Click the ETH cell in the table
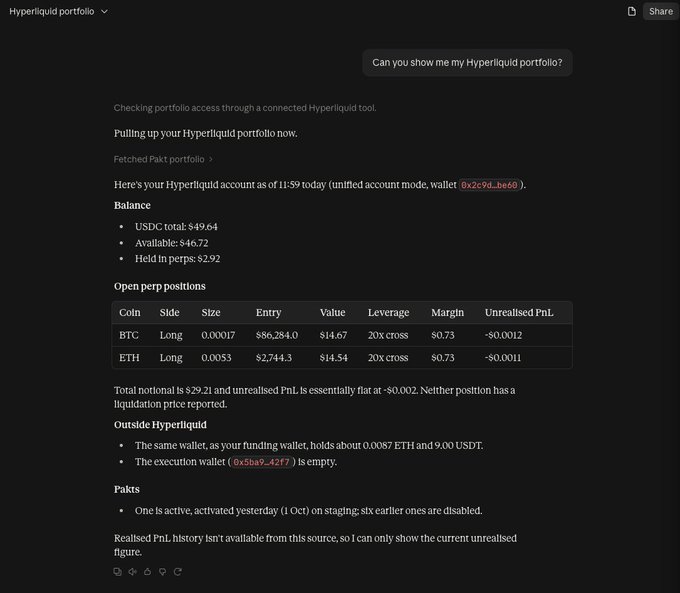 point(129,358)
